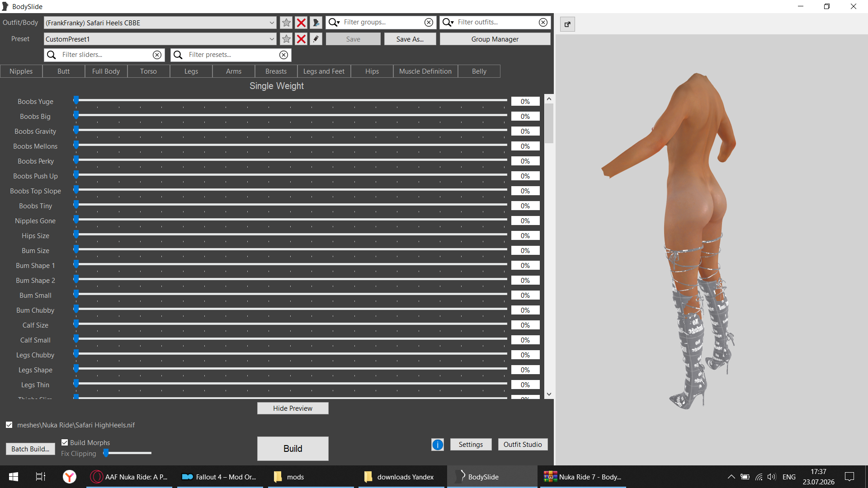
Task: Launch Yandex browser from the taskbar
Action: point(69,477)
